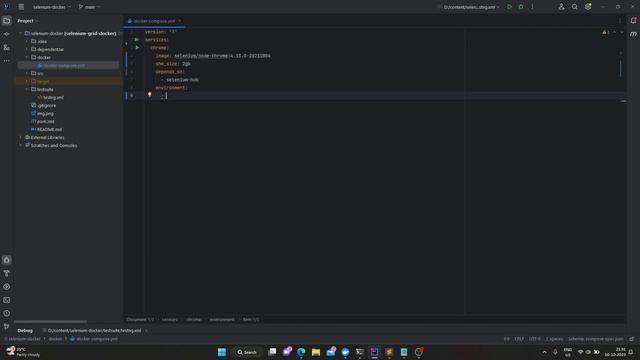Select the Debug tool window tab
Image resolution: width=640 pixels, height=360 pixels.
[25, 331]
